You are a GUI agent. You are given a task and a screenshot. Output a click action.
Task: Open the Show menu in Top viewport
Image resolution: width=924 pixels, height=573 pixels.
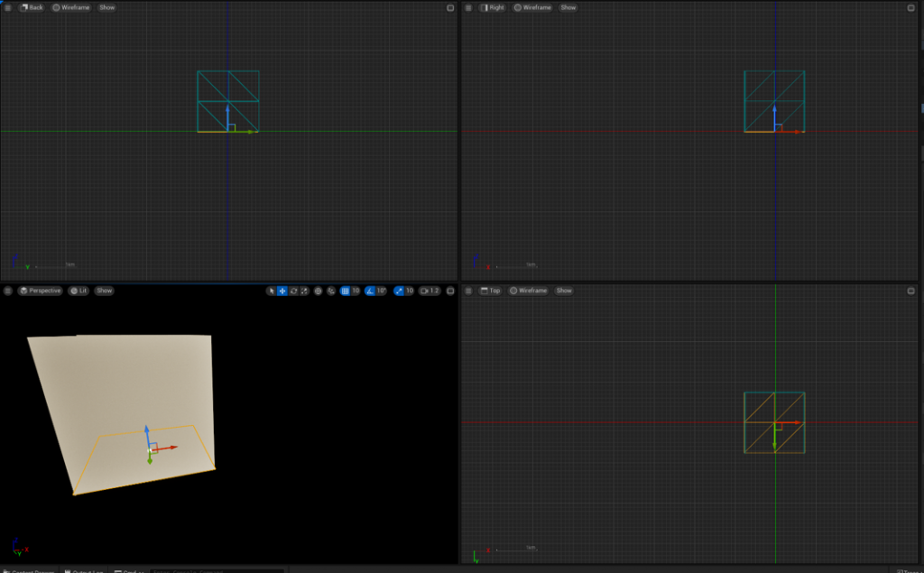pos(564,291)
